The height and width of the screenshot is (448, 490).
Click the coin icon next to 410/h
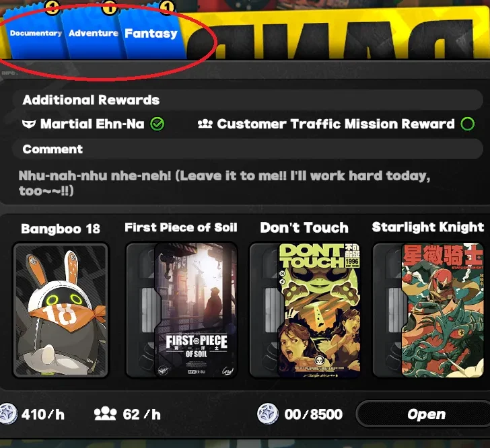[8, 414]
